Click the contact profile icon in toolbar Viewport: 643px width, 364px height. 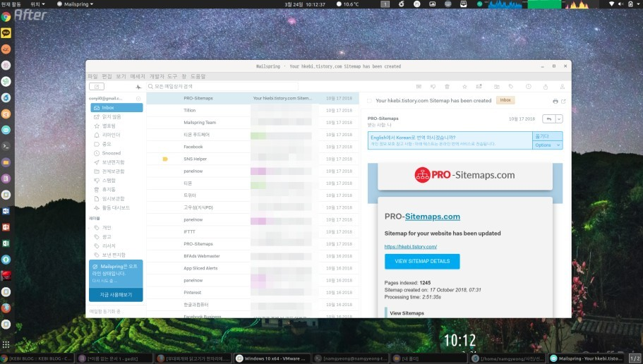(563, 87)
